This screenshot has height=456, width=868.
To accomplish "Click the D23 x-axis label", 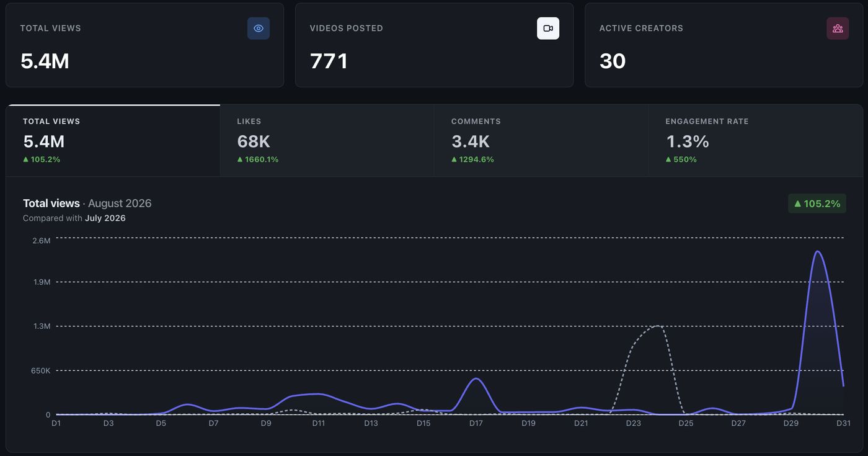I will coord(633,423).
